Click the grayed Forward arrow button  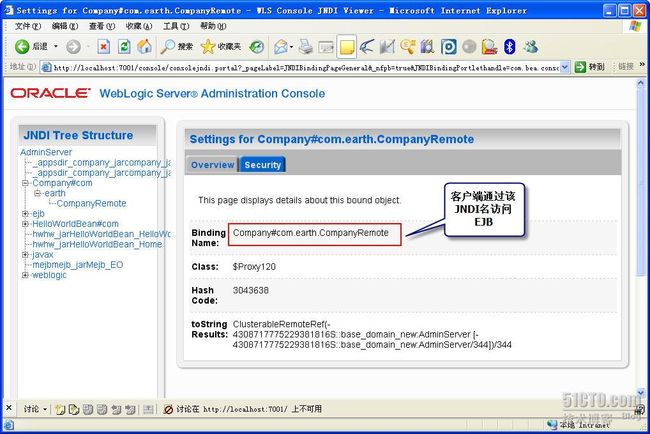[x=73, y=47]
